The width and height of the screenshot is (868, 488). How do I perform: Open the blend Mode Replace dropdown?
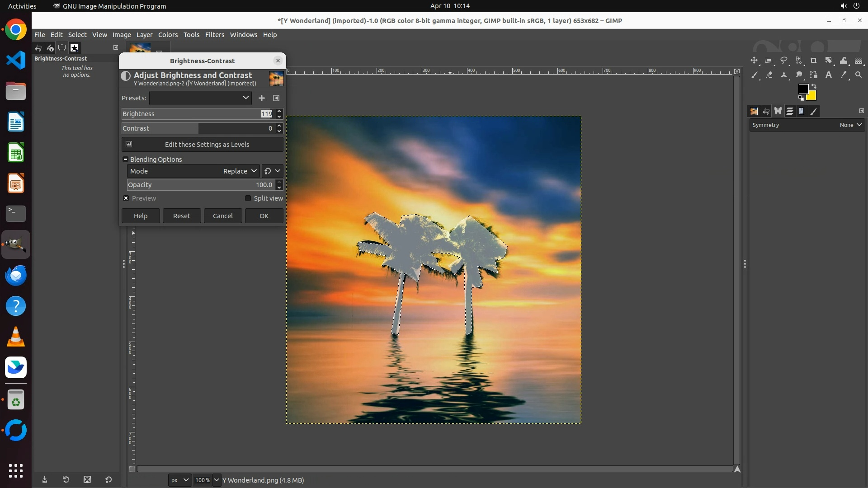pyautogui.click(x=240, y=171)
